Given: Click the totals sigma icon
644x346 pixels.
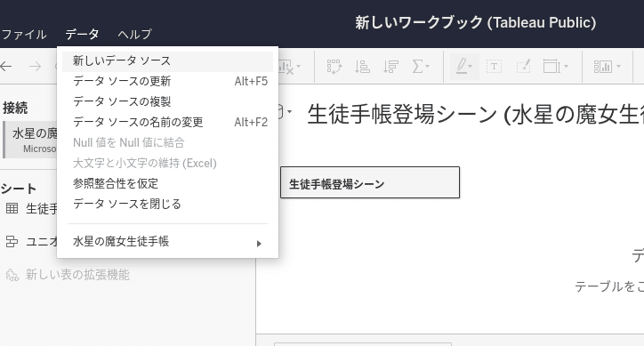Looking at the screenshot, I should [417, 67].
